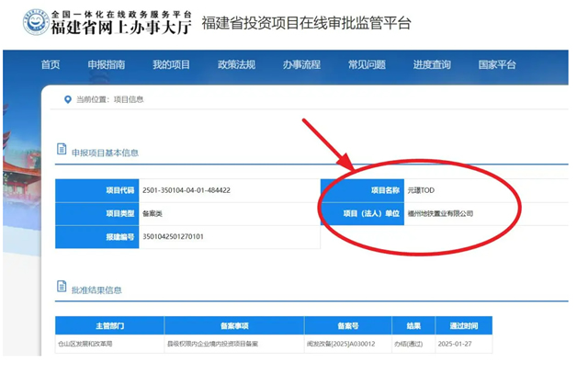The height and width of the screenshot is (375, 588).
Task: Click the 报建编号 label cell
Action: 97,237
